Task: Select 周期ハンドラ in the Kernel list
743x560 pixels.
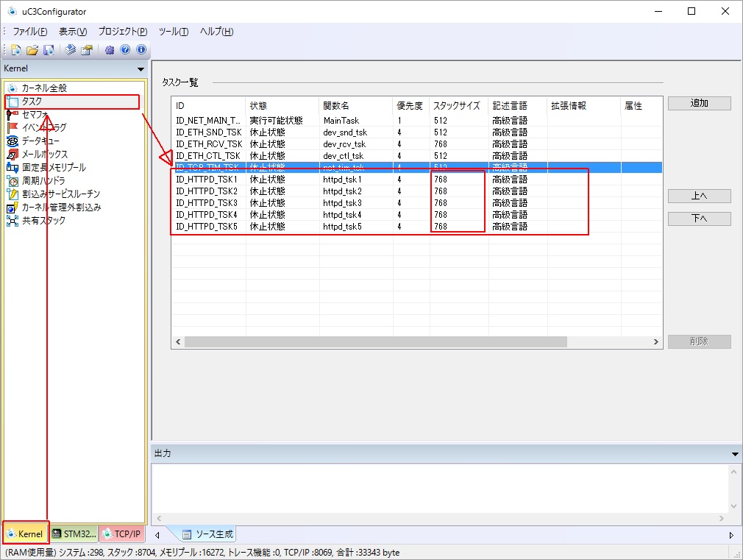Action: tap(43, 181)
